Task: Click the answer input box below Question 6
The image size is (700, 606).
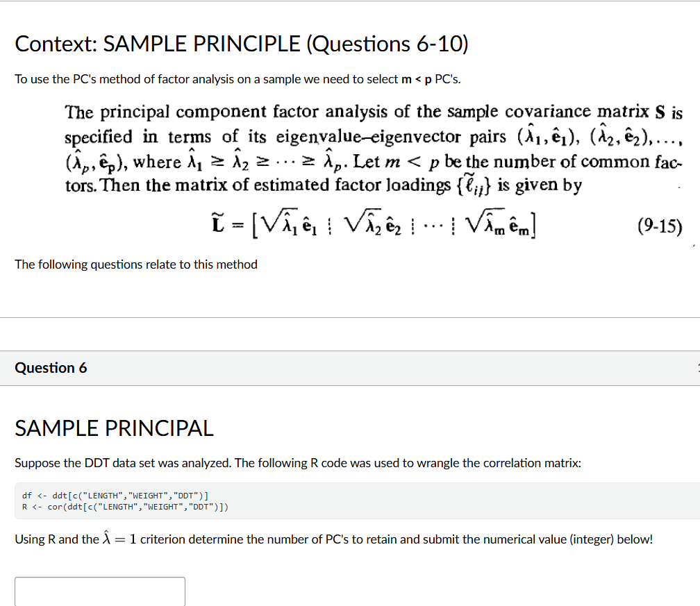Action: point(99,591)
